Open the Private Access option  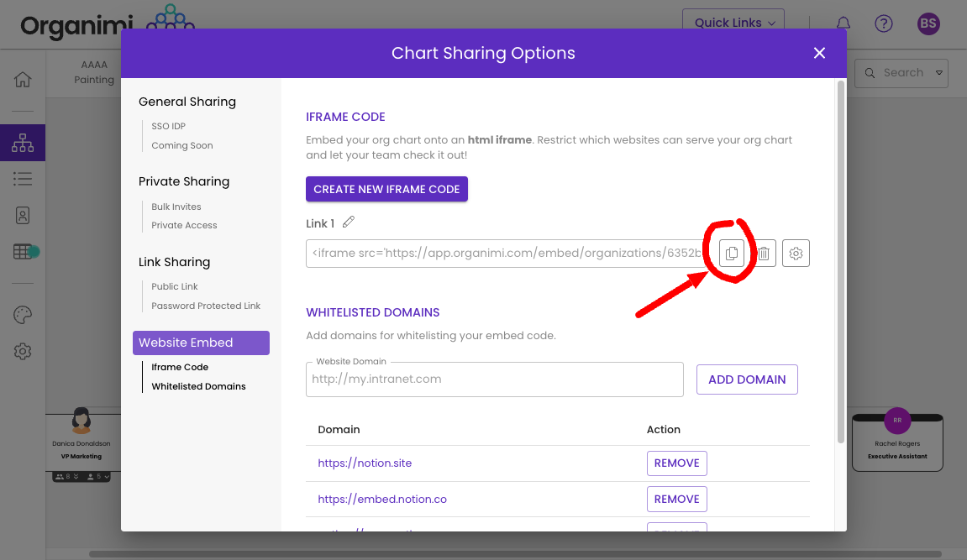[184, 225]
